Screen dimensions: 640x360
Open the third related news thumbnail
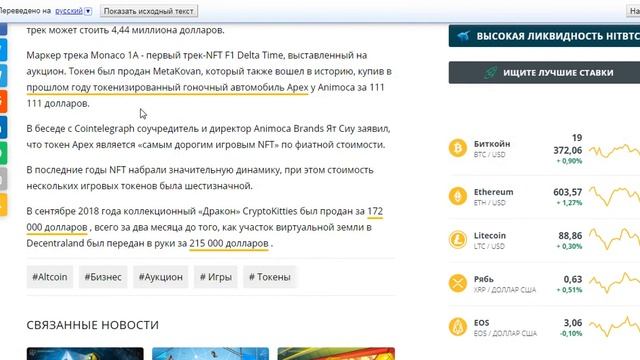click(336, 353)
